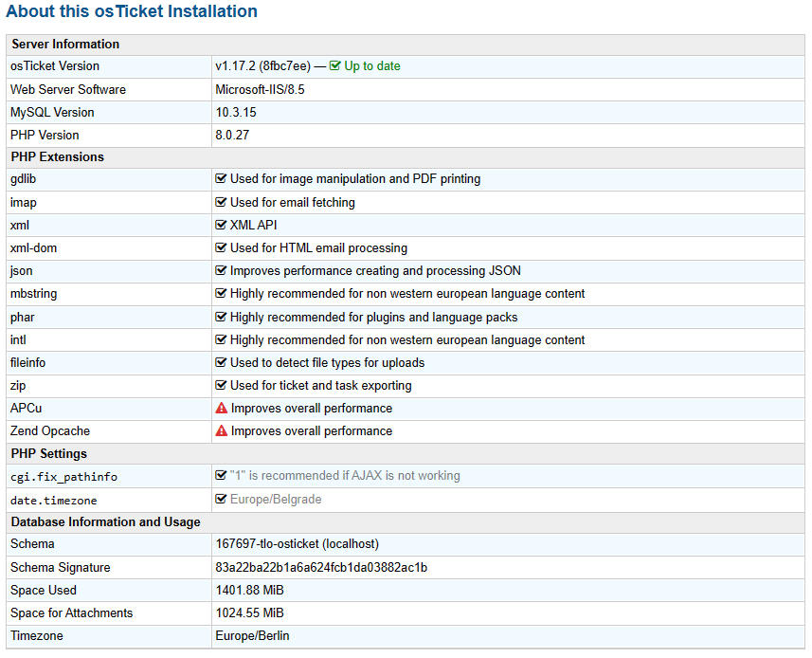Click the imap extension name
This screenshot has width=812, height=658.
tap(24, 203)
